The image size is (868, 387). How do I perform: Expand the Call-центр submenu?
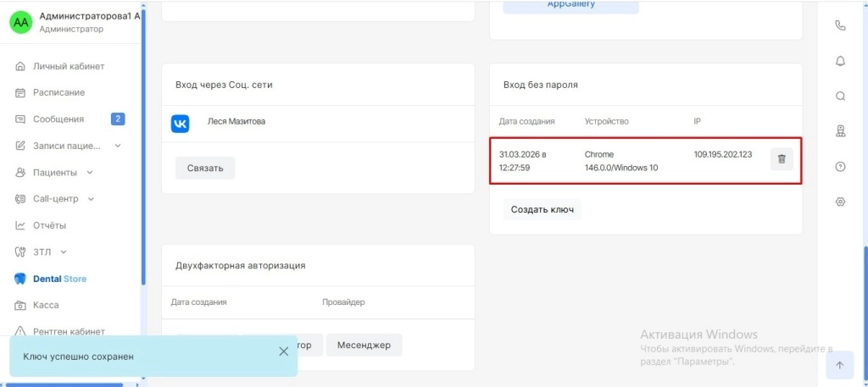click(x=91, y=199)
